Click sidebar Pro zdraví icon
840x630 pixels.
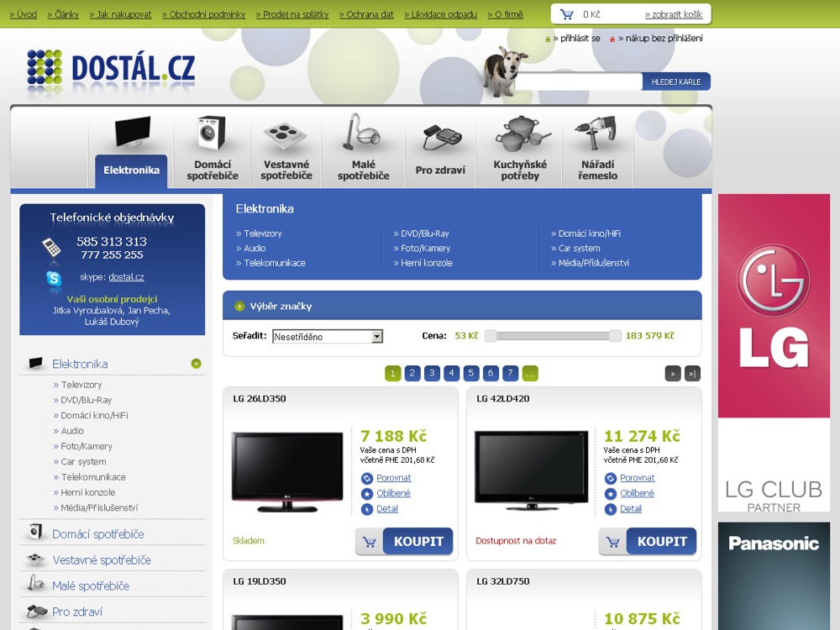36,611
